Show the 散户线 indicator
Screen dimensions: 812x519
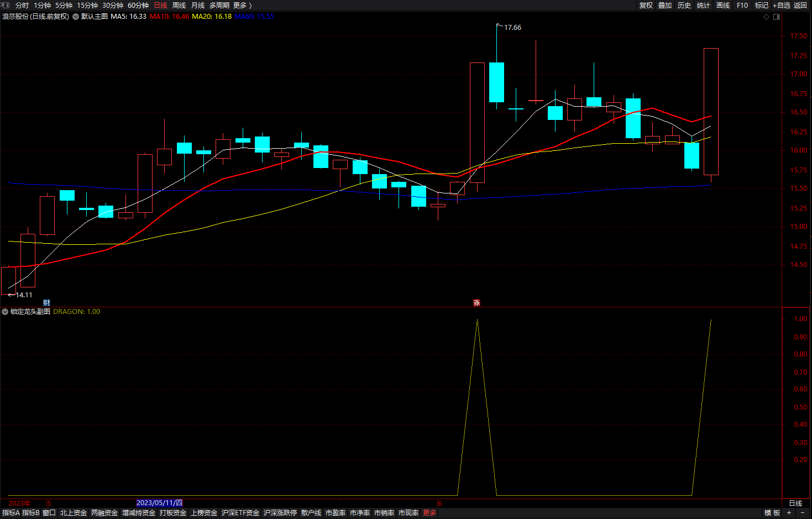click(311, 513)
